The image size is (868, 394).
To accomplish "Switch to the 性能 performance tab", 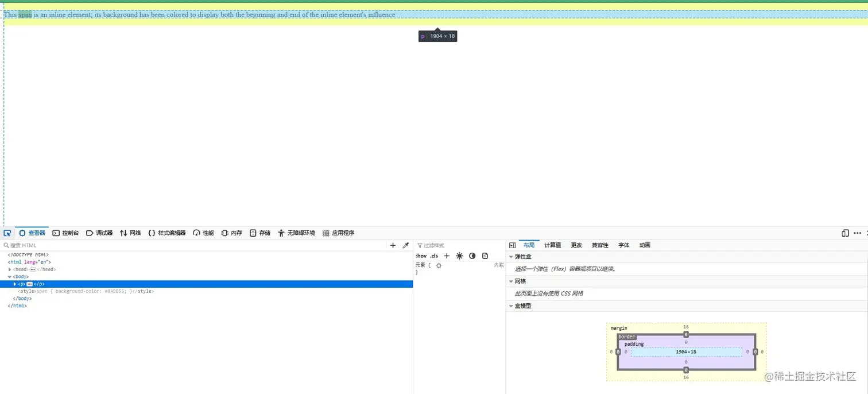I will pyautogui.click(x=203, y=233).
